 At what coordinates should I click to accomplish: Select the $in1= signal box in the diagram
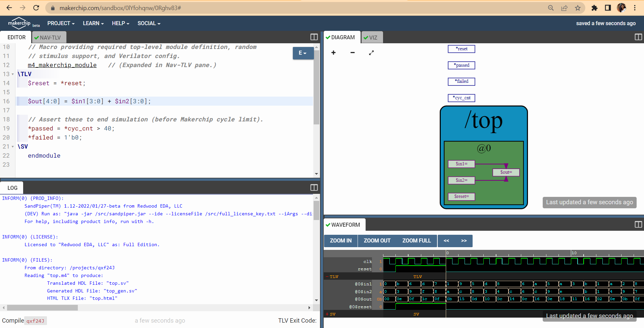[x=462, y=164]
